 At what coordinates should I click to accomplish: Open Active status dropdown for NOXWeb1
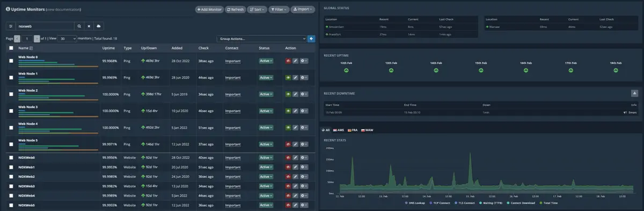266,167
